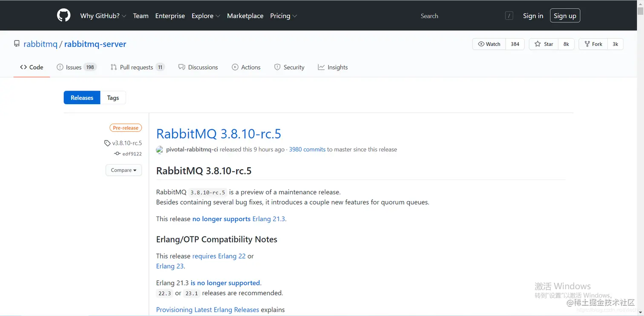Click the inline code 23.1

click(192, 293)
